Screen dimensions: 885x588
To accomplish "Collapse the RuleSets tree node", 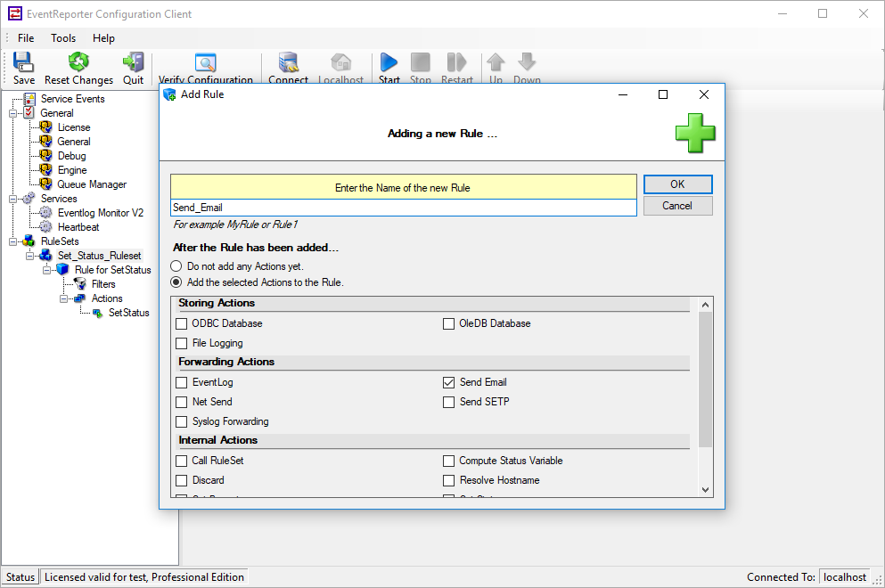I will tap(12, 241).
